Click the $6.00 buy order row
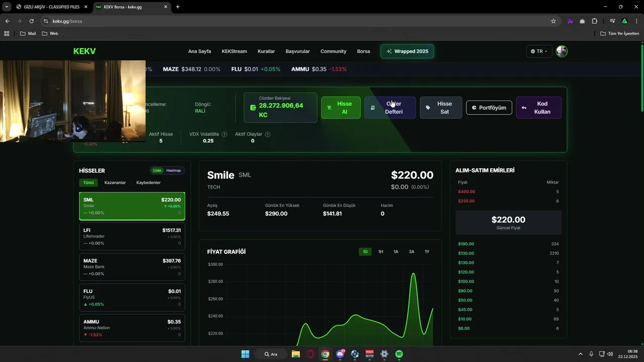 pos(508,328)
